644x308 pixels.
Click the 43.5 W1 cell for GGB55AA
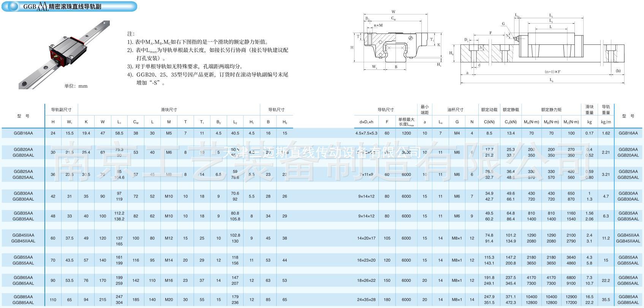[70, 260]
